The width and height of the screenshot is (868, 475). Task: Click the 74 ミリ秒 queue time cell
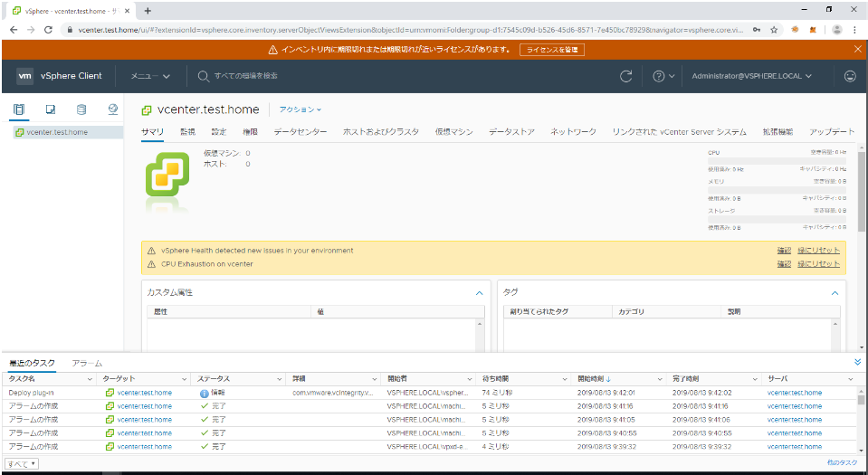(495, 393)
